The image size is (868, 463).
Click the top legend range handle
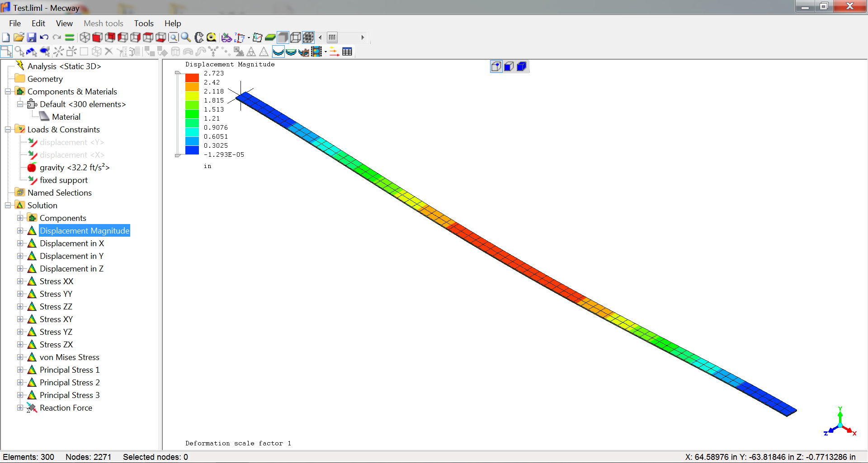click(178, 72)
